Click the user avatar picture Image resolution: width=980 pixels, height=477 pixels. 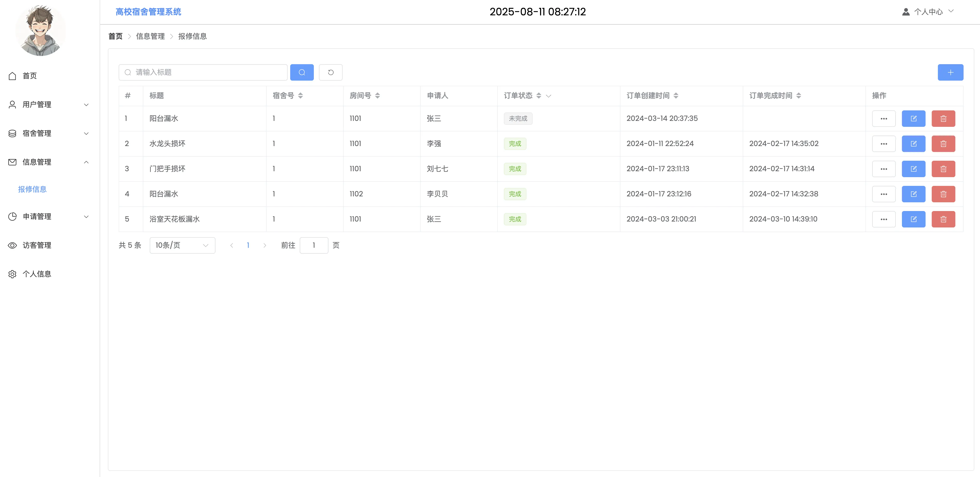[40, 31]
